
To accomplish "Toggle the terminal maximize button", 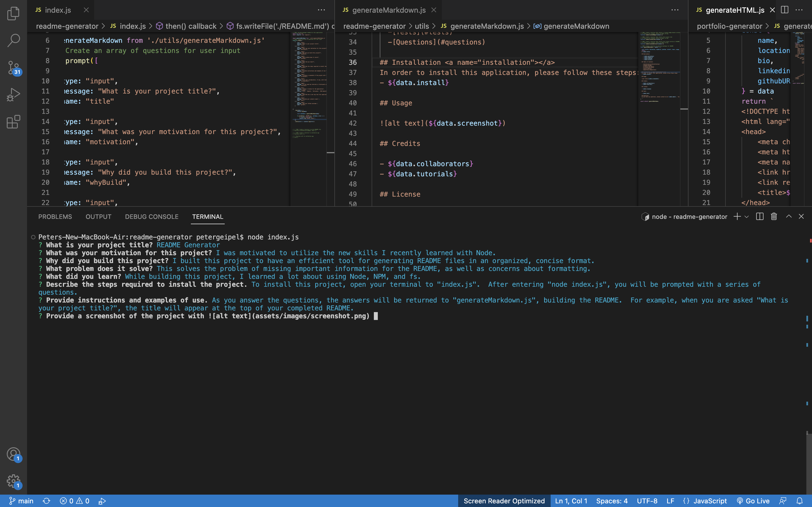I will pos(789,216).
